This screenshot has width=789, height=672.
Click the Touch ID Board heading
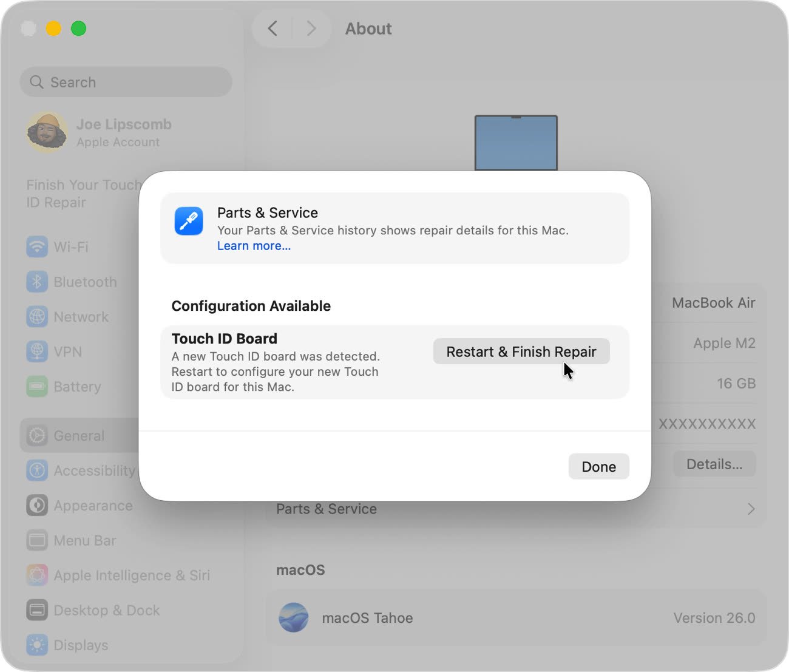click(x=225, y=338)
